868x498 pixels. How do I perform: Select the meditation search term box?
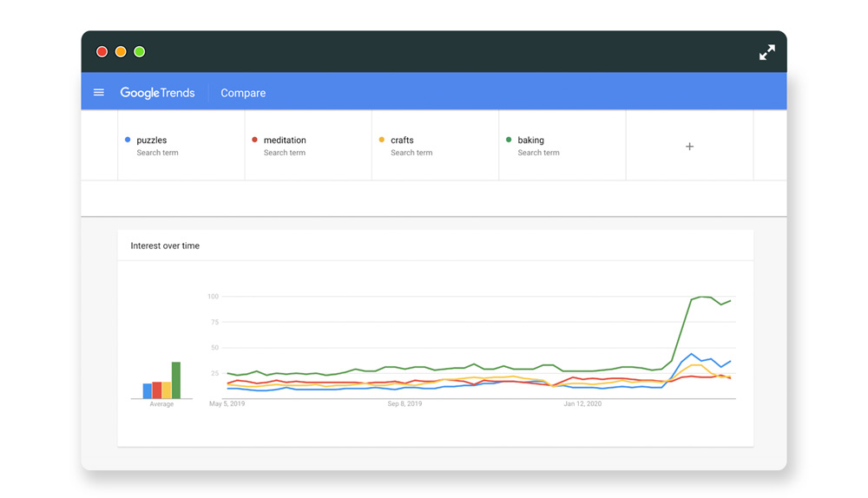tap(308, 146)
